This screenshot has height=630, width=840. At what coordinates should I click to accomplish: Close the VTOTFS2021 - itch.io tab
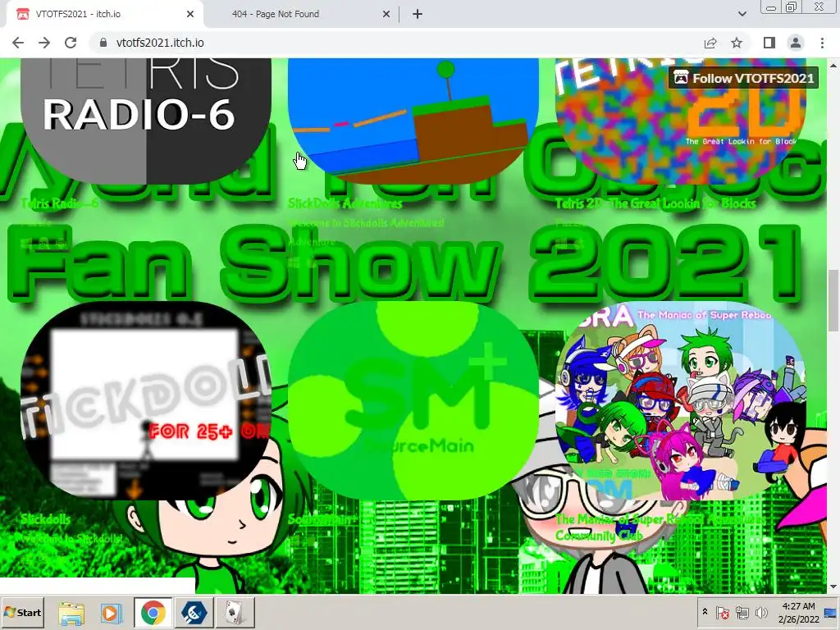point(190,14)
